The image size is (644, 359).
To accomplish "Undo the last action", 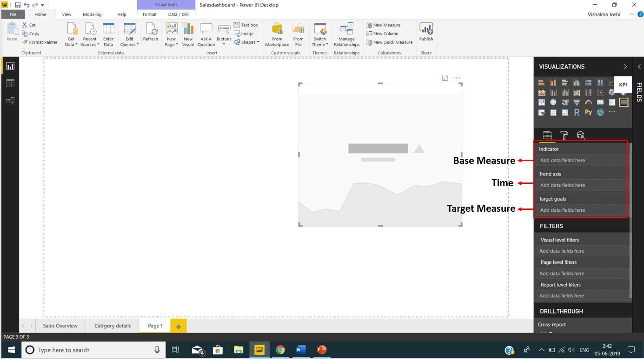I will [27, 5].
